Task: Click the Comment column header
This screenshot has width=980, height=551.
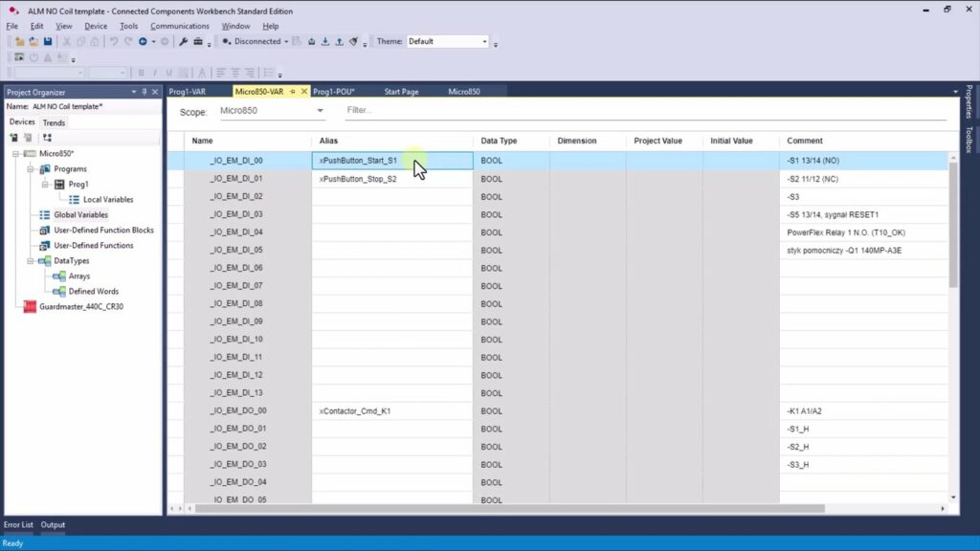Action: click(x=863, y=142)
